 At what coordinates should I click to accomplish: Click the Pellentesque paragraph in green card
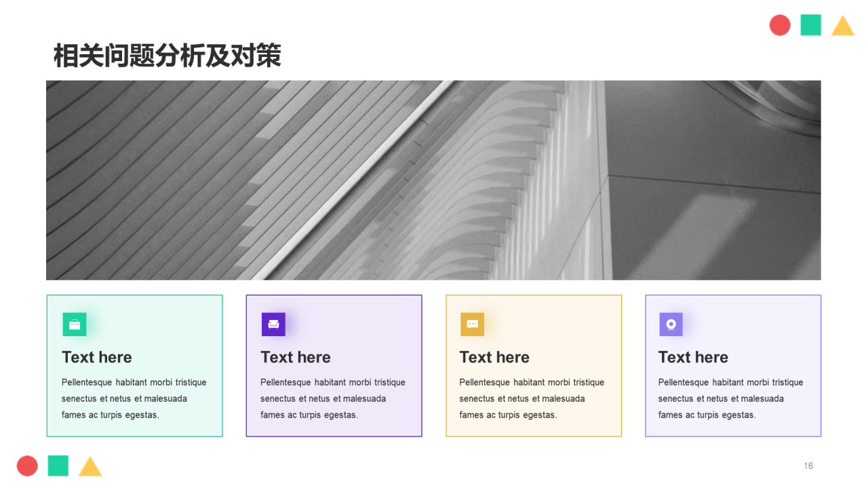point(134,399)
